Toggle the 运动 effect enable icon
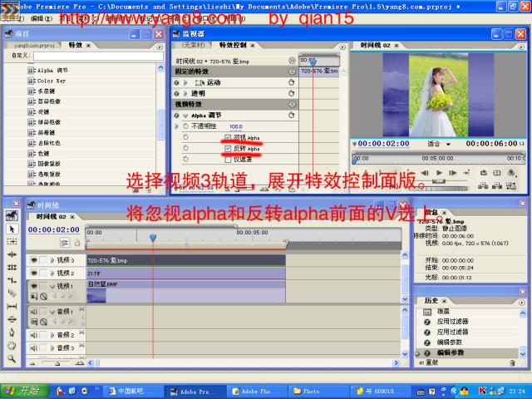The image size is (532, 399). click(176, 82)
